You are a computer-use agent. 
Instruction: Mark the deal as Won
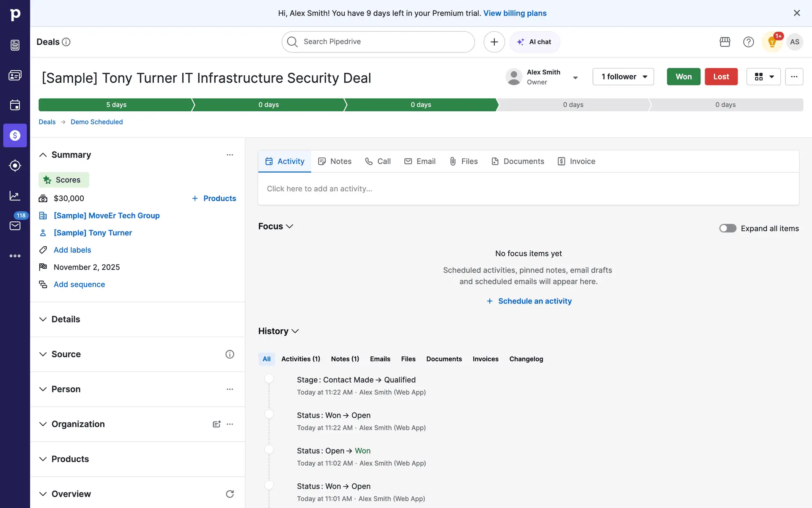(x=683, y=77)
